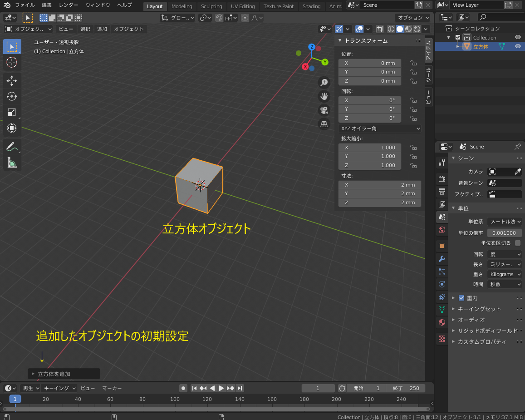The width and height of the screenshot is (525, 420).
Task: Switch perspective/orthographic grid icon
Action: tap(324, 124)
